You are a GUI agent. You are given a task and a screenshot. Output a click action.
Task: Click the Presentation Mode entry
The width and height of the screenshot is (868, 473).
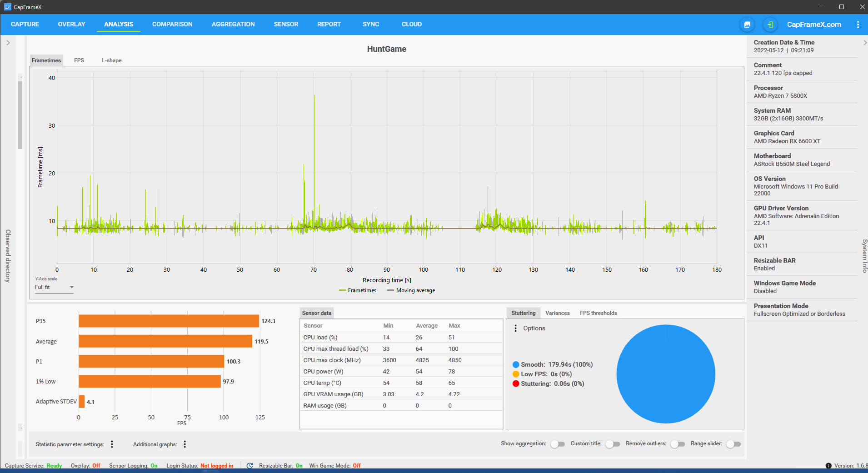pos(802,310)
